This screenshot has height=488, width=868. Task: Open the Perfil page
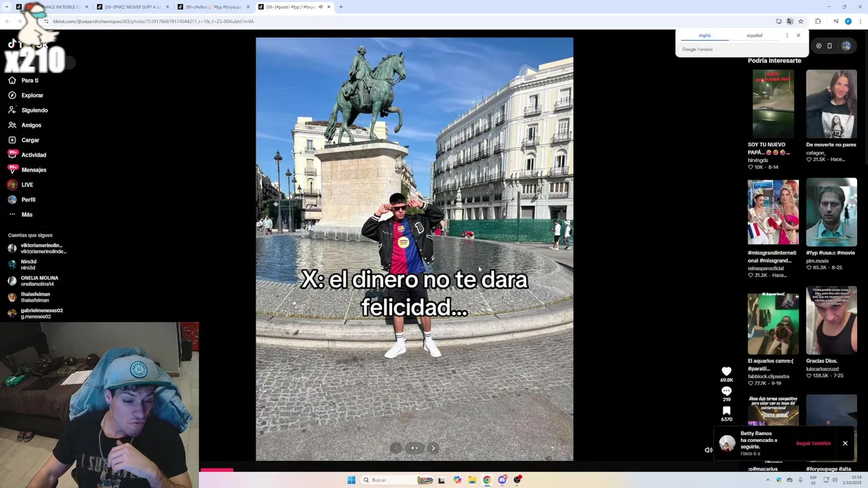tap(22, 199)
